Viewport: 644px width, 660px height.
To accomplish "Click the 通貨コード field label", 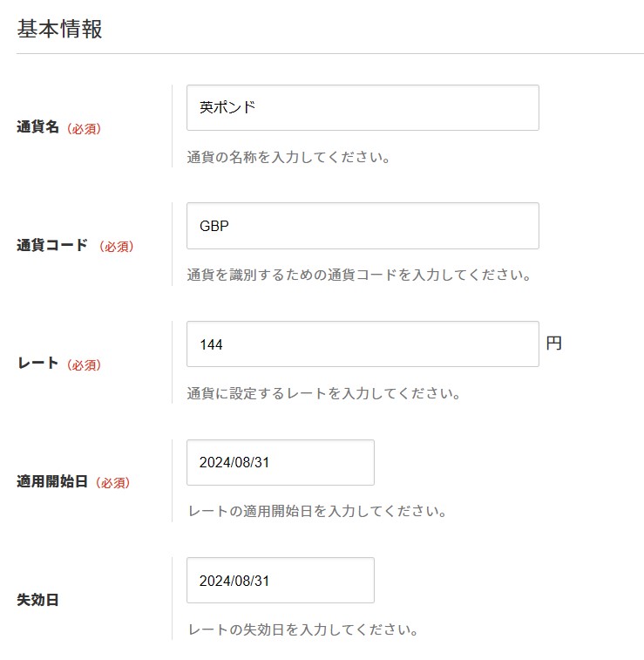I will pyautogui.click(x=52, y=246).
